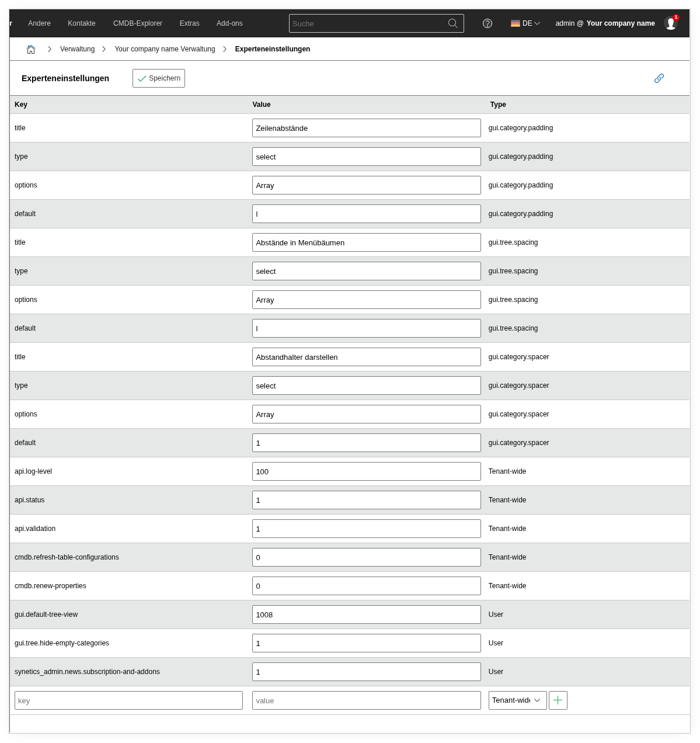This screenshot has width=700, height=743.
Task: Open the CMDB-Explorer menu
Action: pyautogui.click(x=138, y=23)
